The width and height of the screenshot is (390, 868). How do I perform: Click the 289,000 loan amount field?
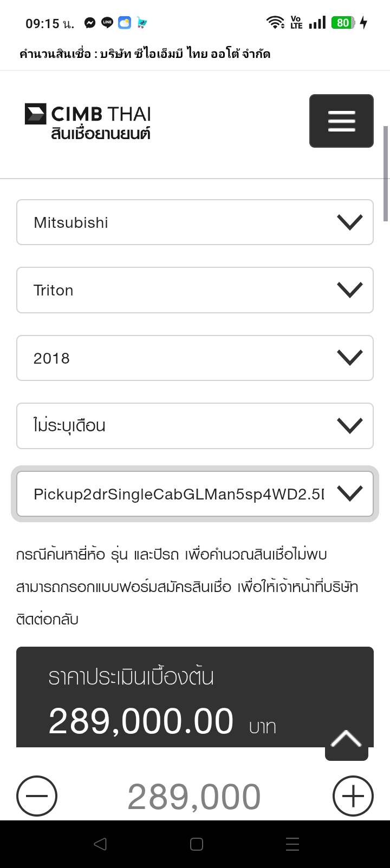(x=194, y=797)
